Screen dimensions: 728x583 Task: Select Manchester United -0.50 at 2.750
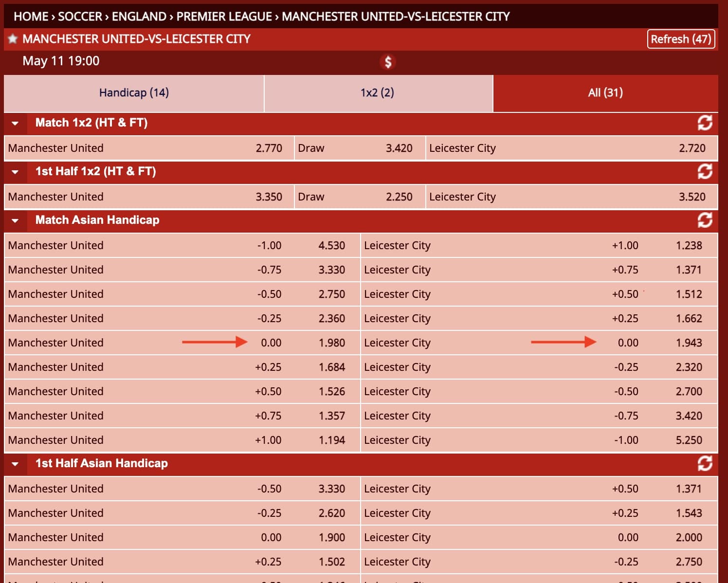tap(182, 294)
